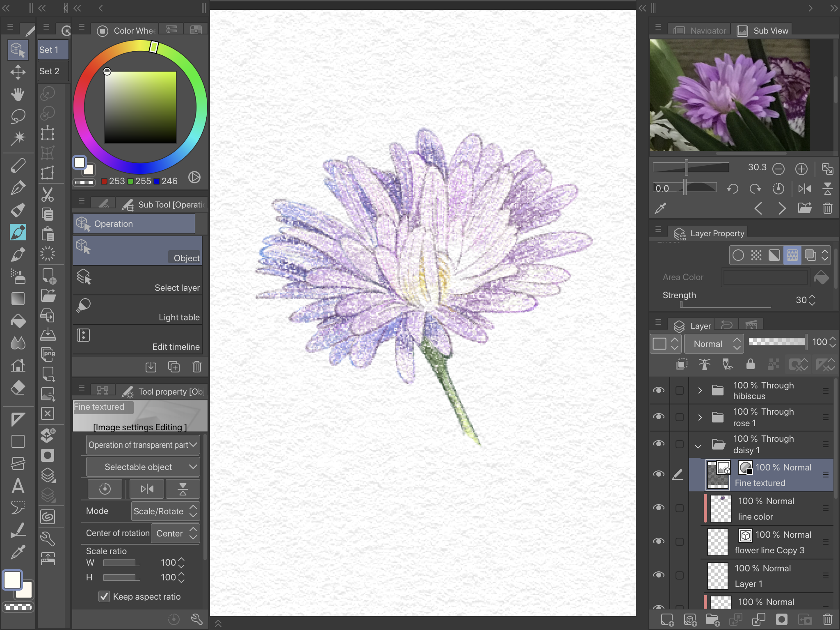Expand the rose 1 layer folder
This screenshot has width=840, height=630.
699,417
